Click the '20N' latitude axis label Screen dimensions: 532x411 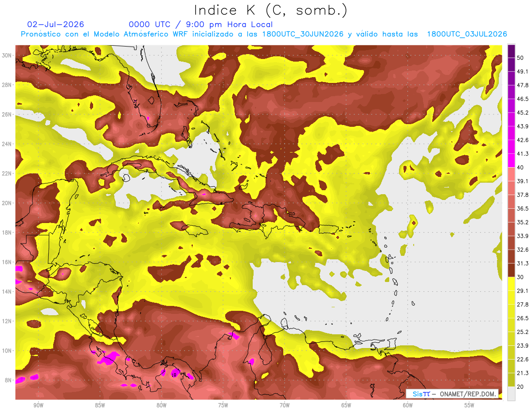click(x=7, y=203)
